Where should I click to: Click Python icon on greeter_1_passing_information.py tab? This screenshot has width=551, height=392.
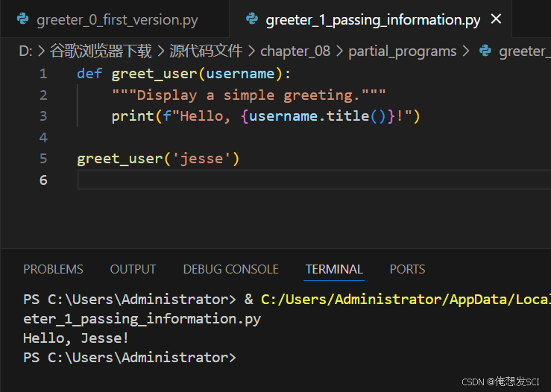tap(252, 19)
